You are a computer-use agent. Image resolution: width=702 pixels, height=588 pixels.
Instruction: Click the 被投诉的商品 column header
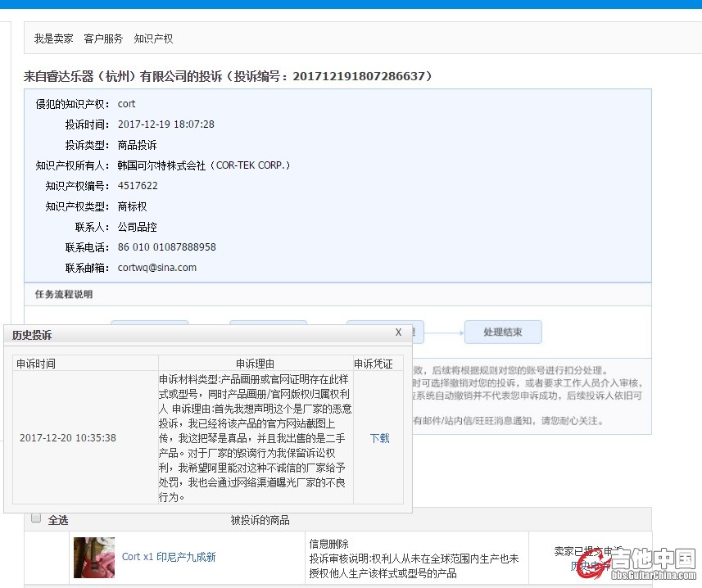(x=260, y=520)
